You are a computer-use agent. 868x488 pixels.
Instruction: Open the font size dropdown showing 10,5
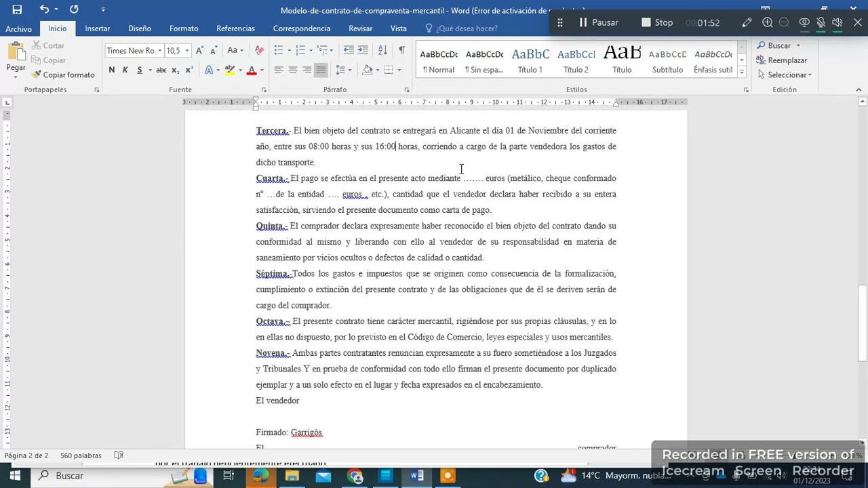187,51
